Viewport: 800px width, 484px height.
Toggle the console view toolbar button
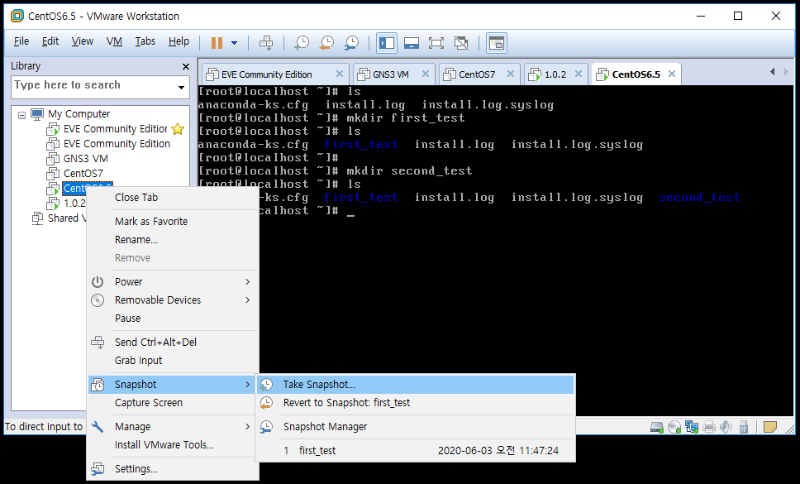496,43
